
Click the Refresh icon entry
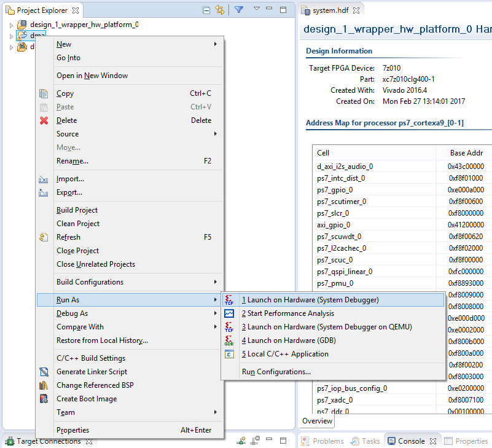pyautogui.click(x=44, y=237)
